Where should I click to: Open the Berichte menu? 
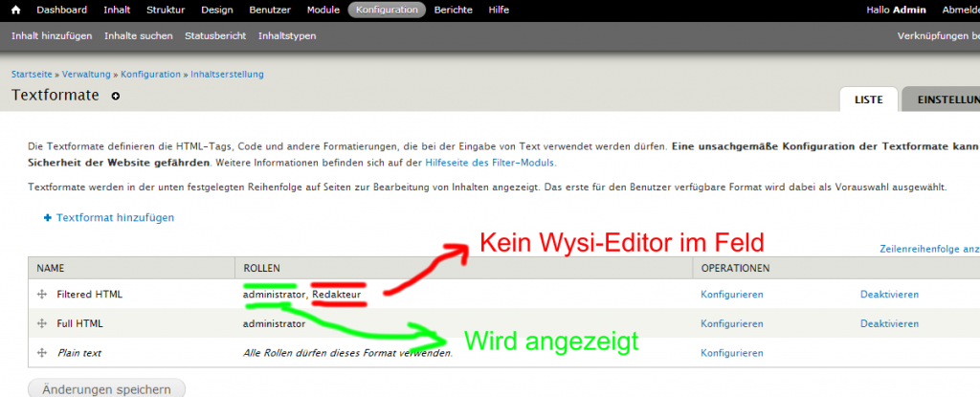(453, 10)
